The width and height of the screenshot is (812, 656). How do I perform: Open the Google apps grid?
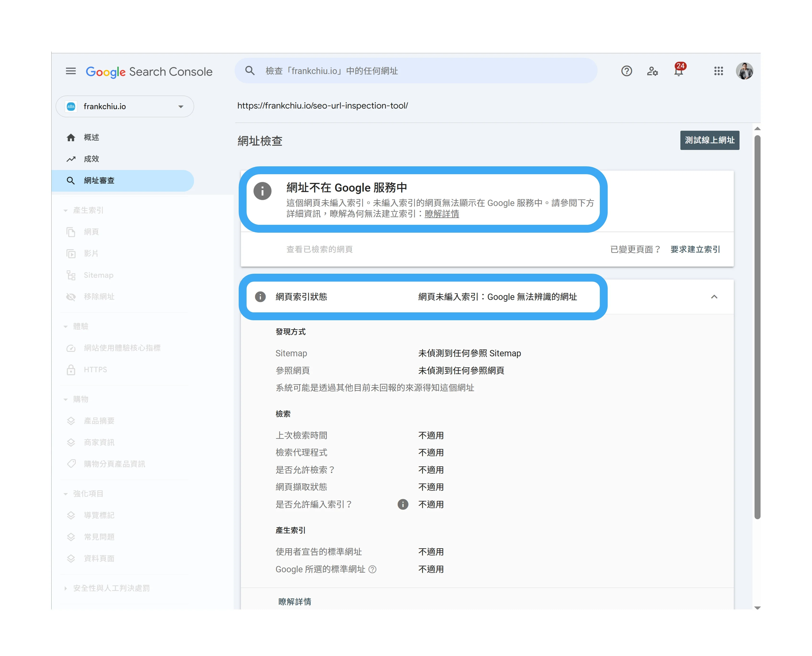[x=718, y=71]
